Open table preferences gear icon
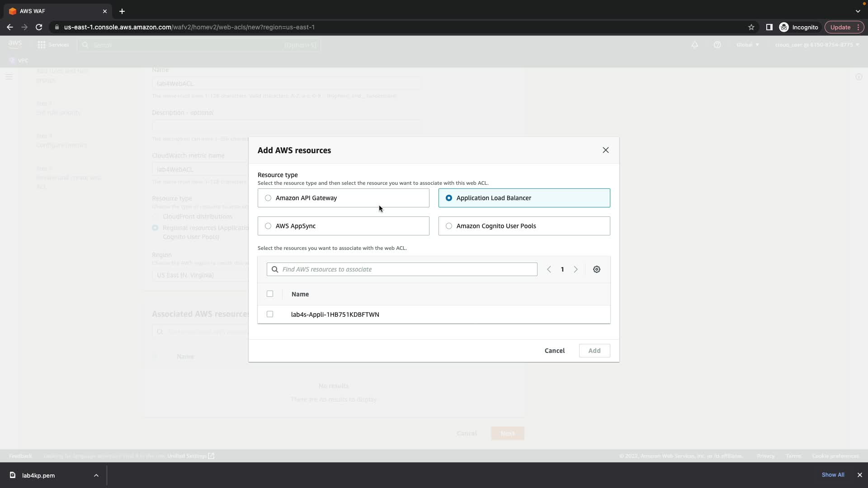The height and width of the screenshot is (488, 868). coord(596,269)
